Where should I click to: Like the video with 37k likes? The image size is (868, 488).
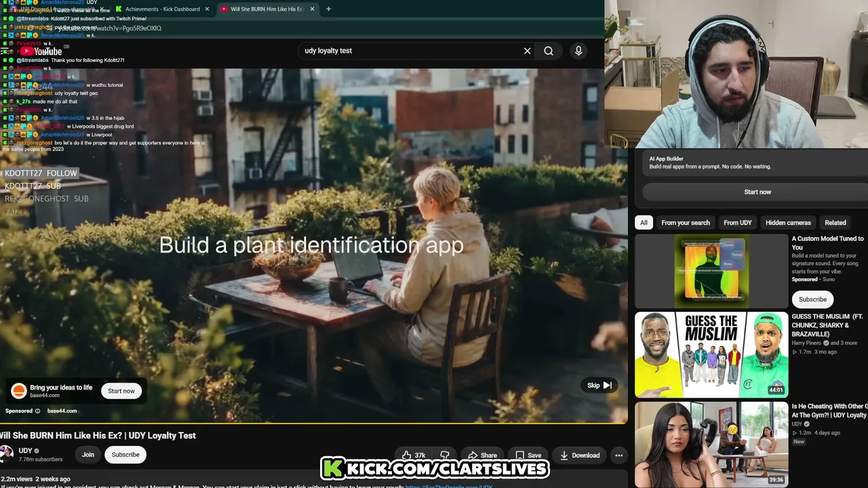[414, 455]
